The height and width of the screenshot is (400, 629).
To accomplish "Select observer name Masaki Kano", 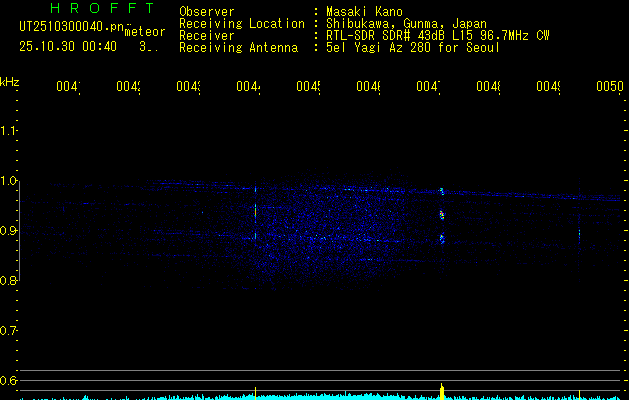I will point(364,12).
